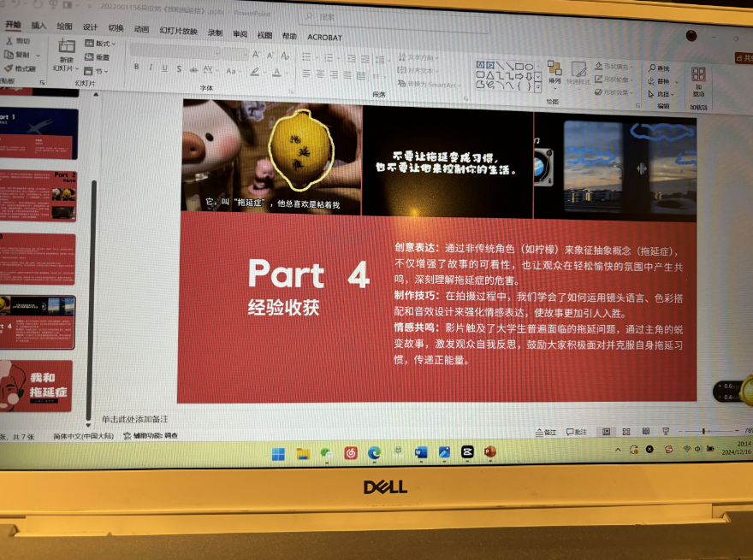Switch to the Insert (插入) ribbon tab
Image resolution: width=753 pixels, height=560 pixels.
[x=39, y=27]
